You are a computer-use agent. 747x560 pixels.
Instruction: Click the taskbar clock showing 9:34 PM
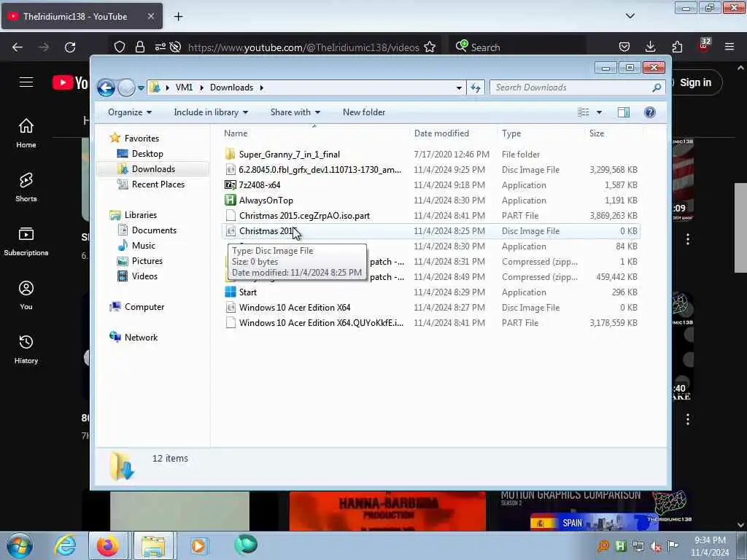(710, 547)
